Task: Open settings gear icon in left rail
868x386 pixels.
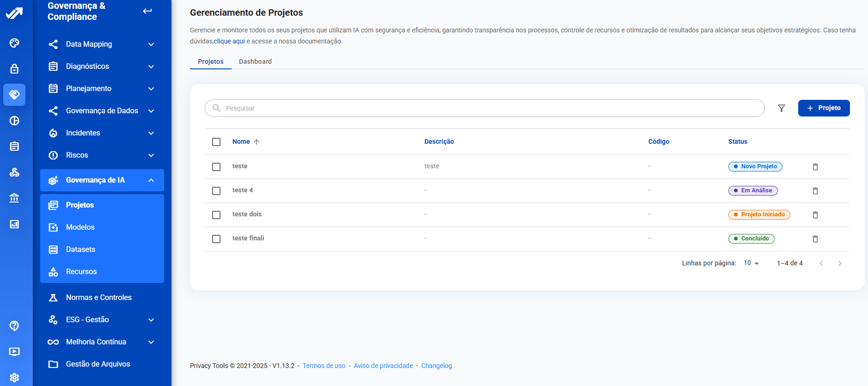Action: [x=14, y=377]
